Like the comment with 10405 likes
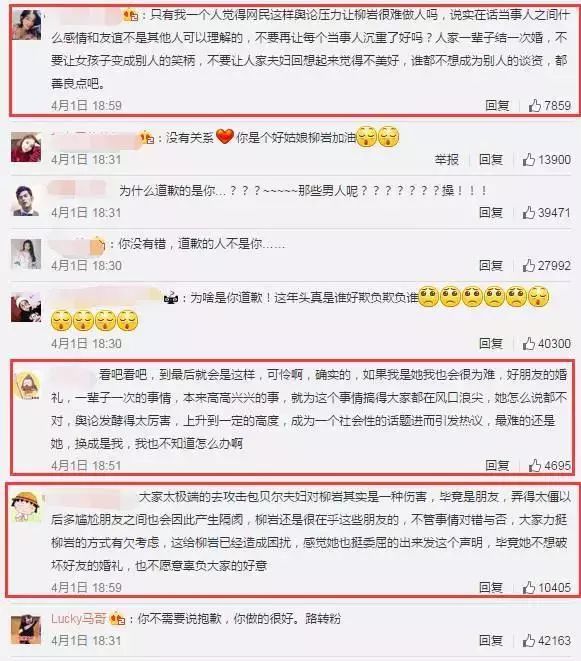 (529, 587)
